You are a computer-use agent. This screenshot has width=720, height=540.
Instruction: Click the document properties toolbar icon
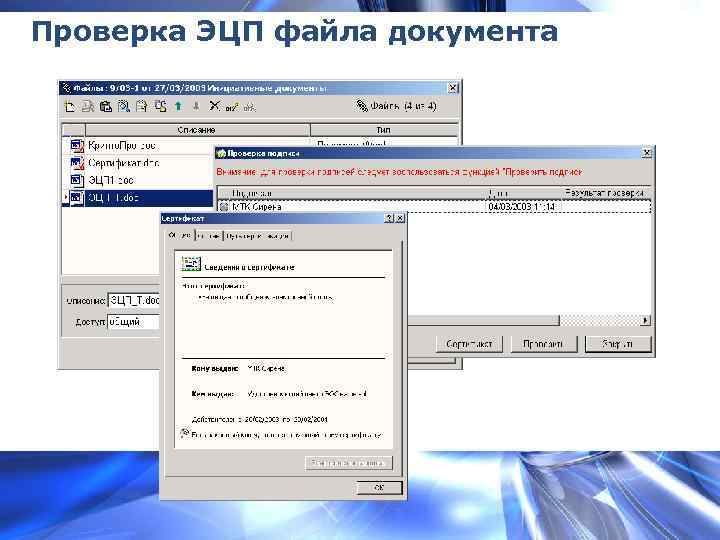point(142,107)
